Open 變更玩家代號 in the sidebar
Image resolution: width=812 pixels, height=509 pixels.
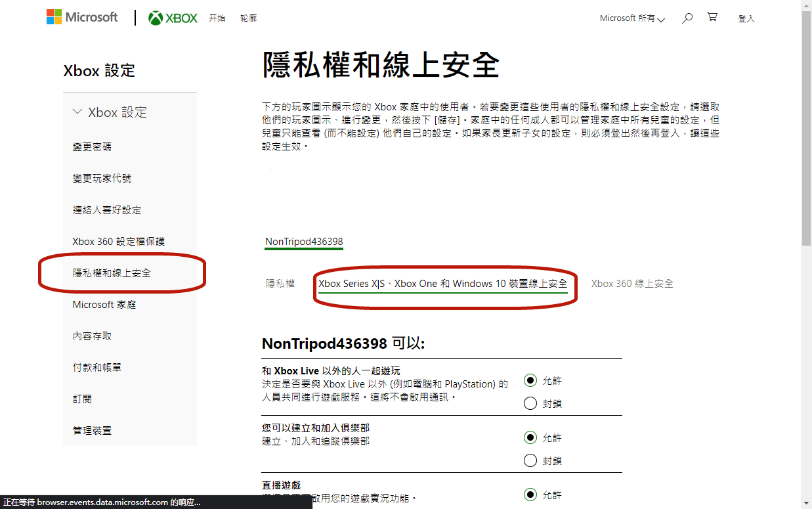coord(102,179)
